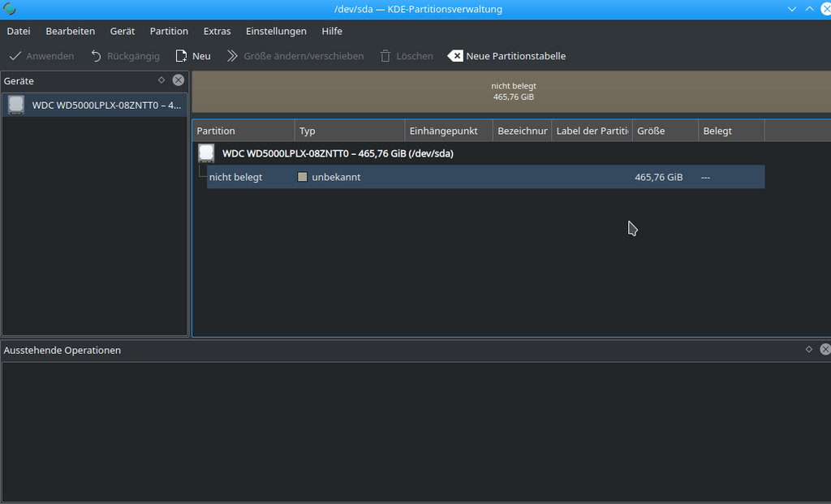Click the Löschen trash icon
The height and width of the screenshot is (504, 831).
coord(385,56)
